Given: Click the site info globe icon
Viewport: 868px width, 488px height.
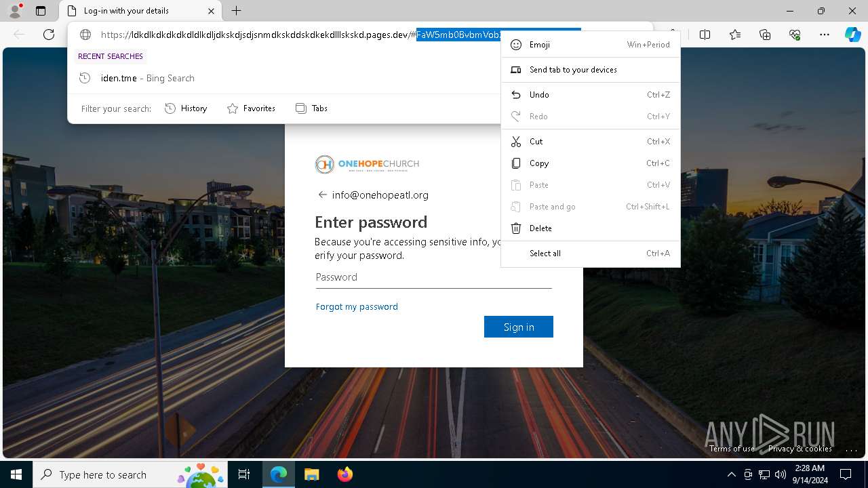Looking at the screenshot, I should pyautogui.click(x=85, y=35).
